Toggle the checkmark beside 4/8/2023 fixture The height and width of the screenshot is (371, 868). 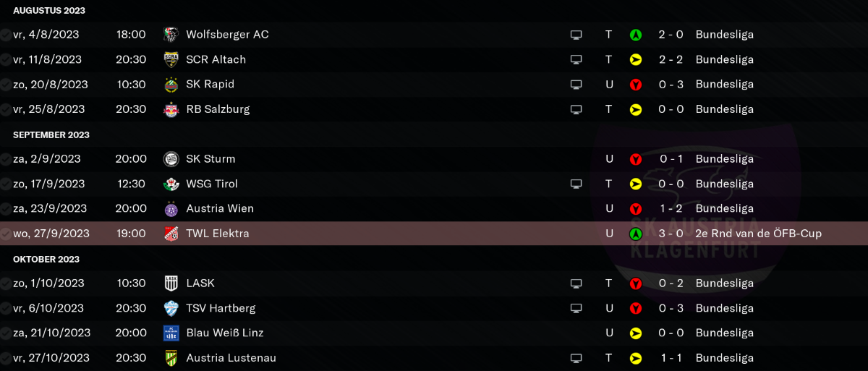[x=6, y=35]
